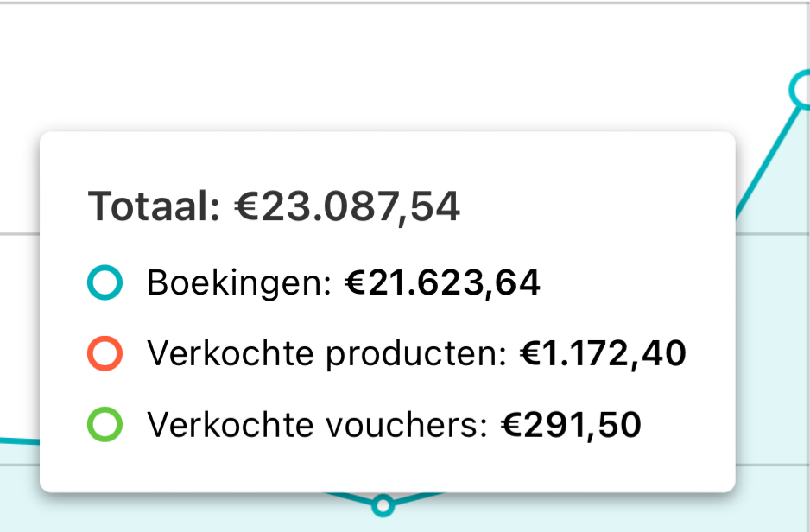This screenshot has height=532, width=810.
Task: Click the teal circle beside Boekingen
Action: click(x=104, y=282)
